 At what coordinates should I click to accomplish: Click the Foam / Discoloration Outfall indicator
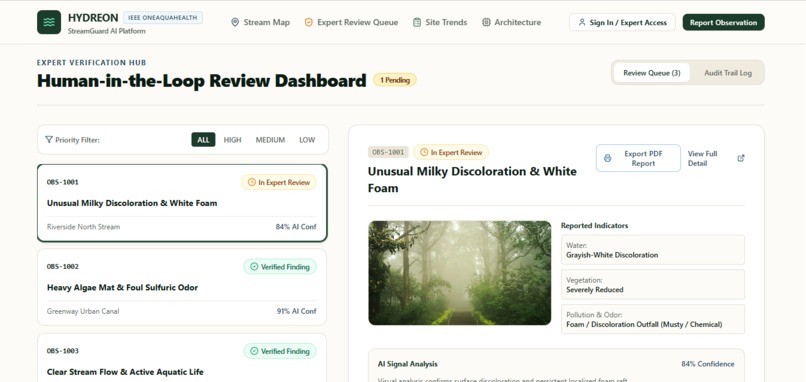[x=653, y=319]
